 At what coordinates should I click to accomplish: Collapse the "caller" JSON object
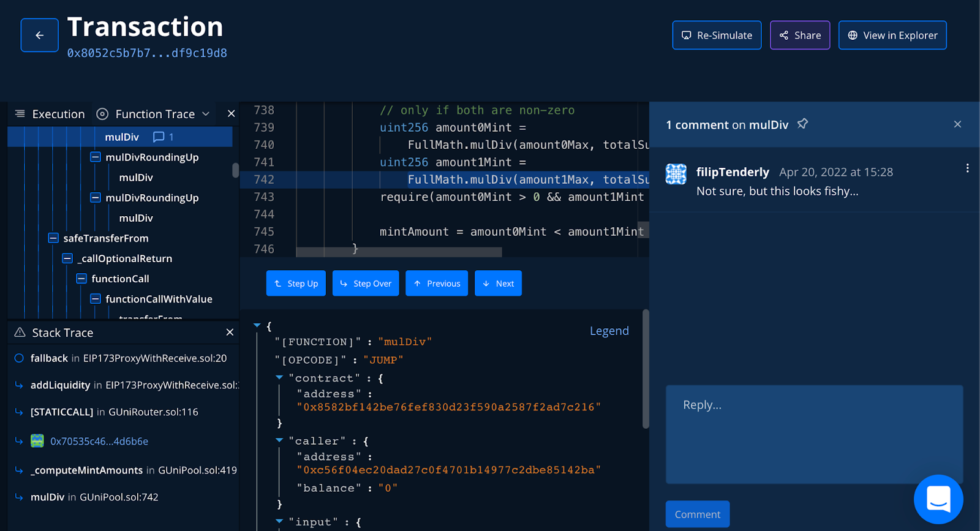click(x=279, y=440)
